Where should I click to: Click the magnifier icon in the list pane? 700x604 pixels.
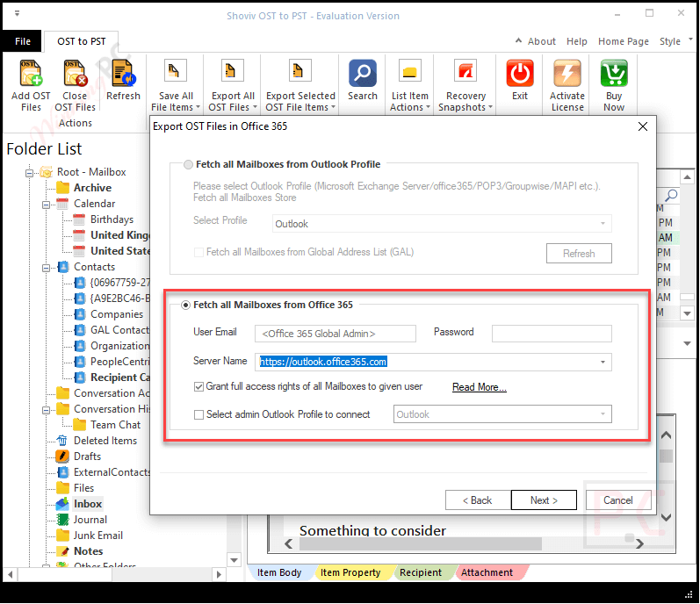[671, 195]
